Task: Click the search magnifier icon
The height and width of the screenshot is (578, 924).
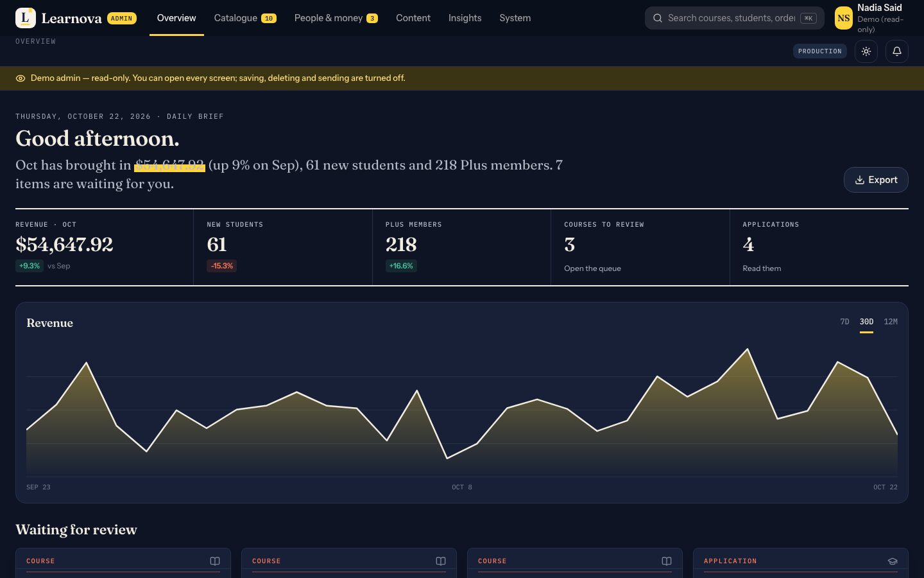Action: point(658,18)
